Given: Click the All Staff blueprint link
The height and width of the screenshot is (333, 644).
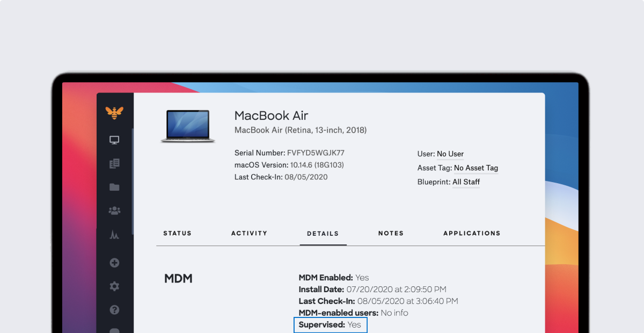Looking at the screenshot, I should (466, 182).
